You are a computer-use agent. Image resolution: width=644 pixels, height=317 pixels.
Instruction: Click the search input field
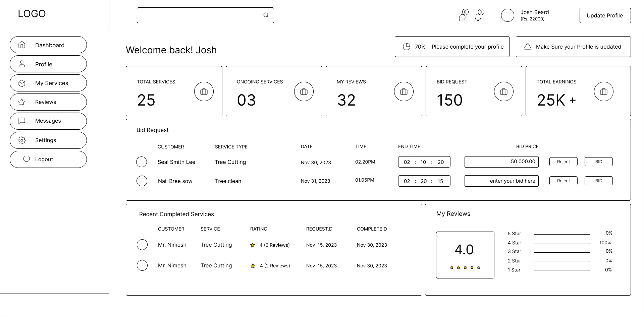(x=205, y=15)
